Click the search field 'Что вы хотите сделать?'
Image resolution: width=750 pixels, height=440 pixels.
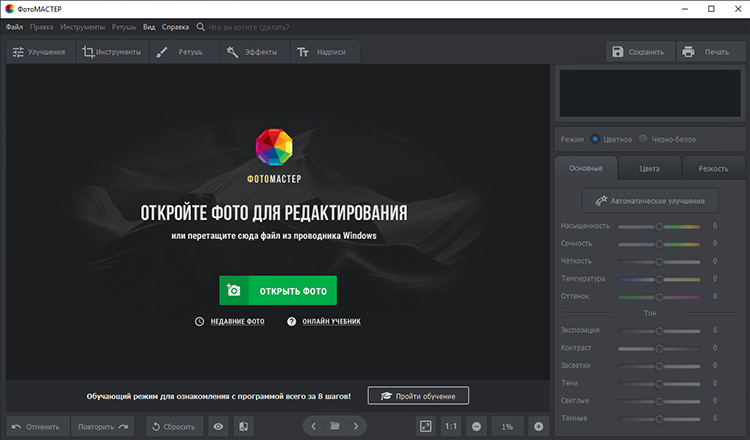point(249,27)
